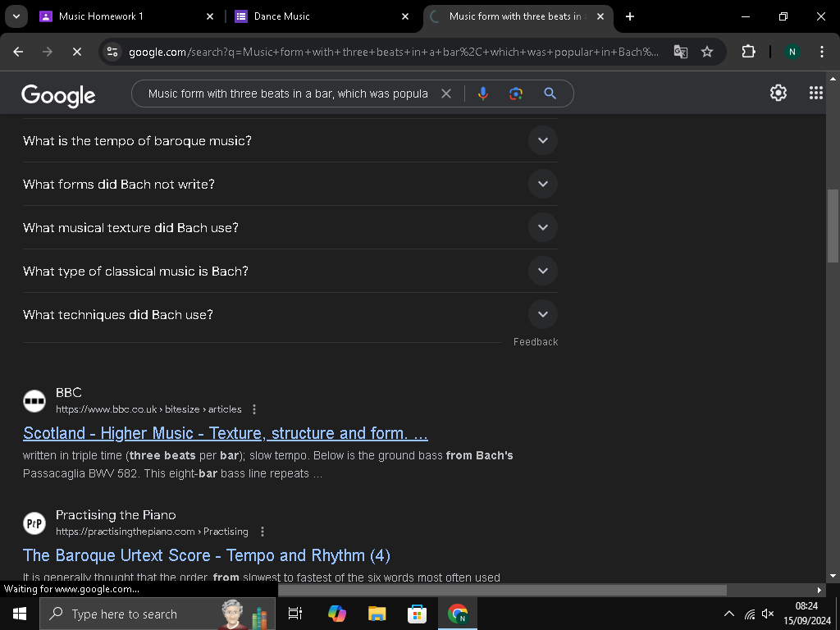Show hidden system tray icons
This screenshot has width=840, height=630.
[729, 614]
